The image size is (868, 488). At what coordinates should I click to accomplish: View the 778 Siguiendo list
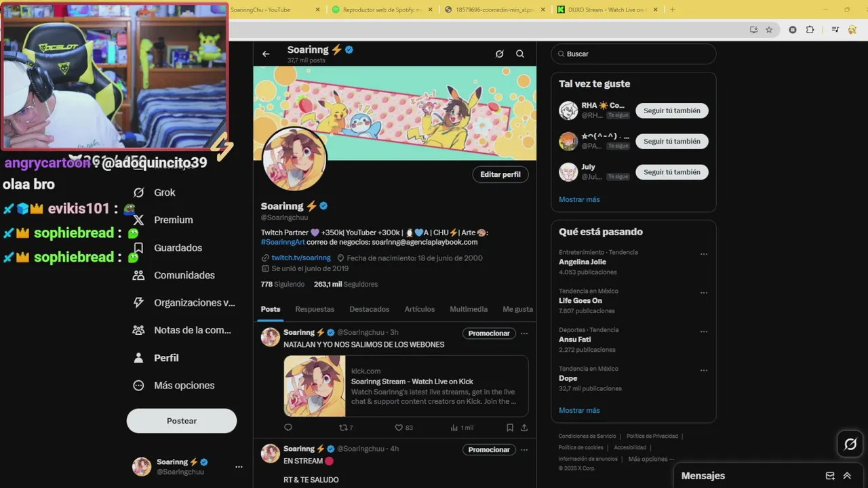pyautogui.click(x=283, y=284)
